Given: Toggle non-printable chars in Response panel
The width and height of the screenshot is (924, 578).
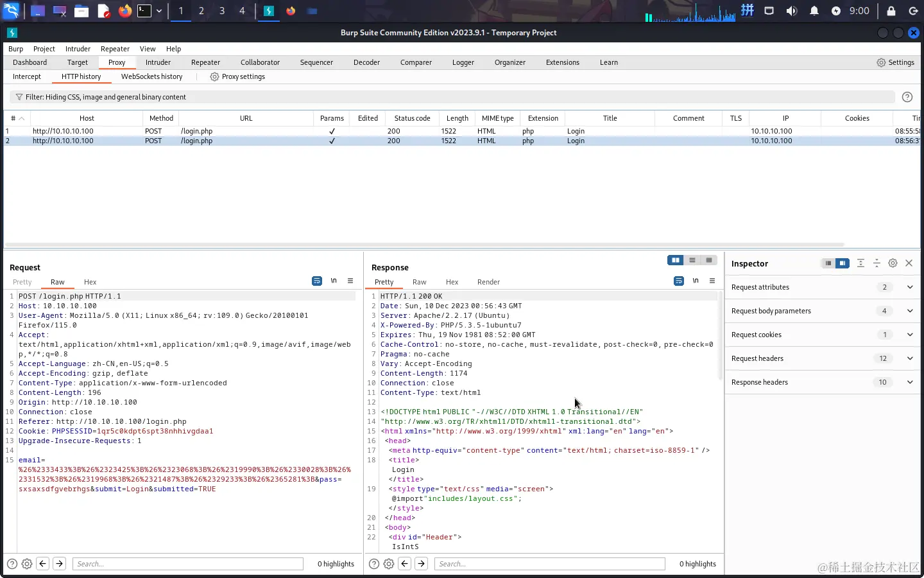Looking at the screenshot, I should coord(696,281).
